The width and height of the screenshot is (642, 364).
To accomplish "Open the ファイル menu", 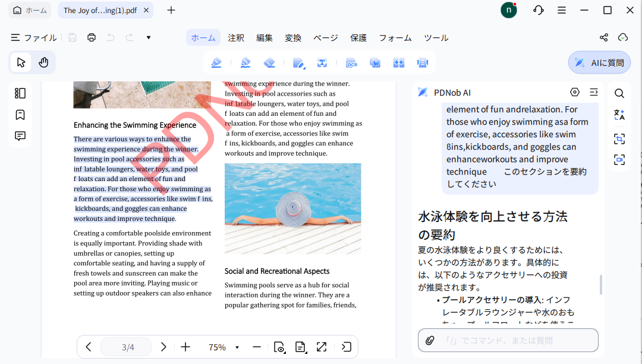I will tap(34, 37).
